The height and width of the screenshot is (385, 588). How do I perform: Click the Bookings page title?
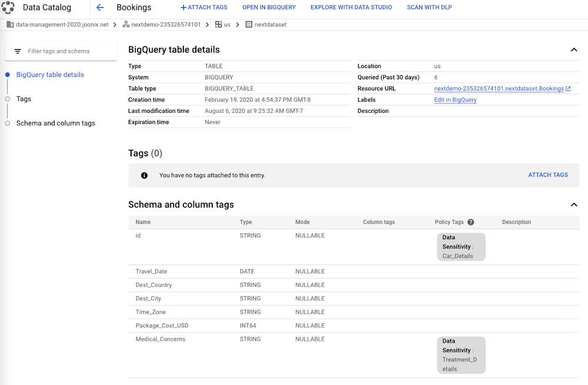point(134,8)
